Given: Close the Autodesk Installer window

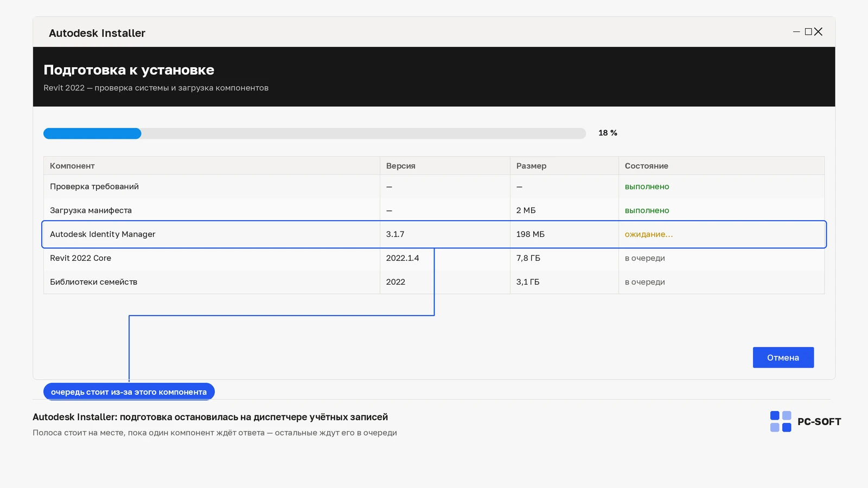Looking at the screenshot, I should tap(819, 32).
